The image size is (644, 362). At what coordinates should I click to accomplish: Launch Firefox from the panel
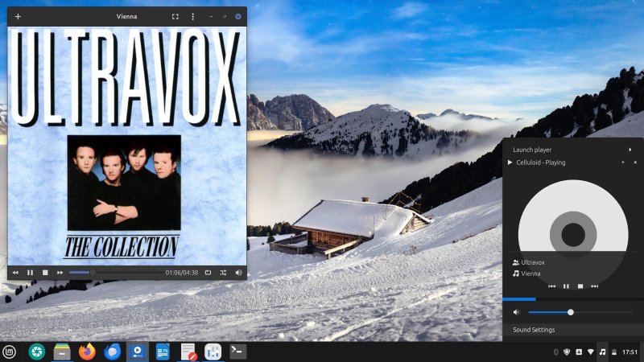(87, 352)
